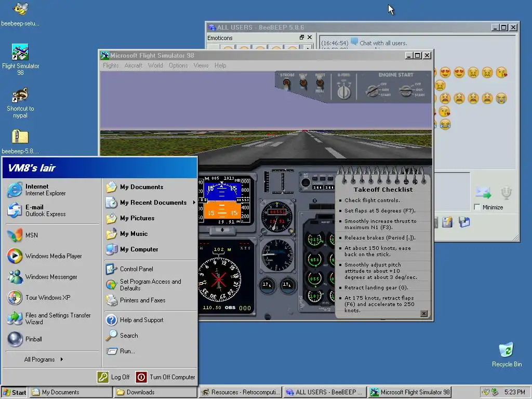Open My Music in the Start menu
The image size is (532, 399).
151,234
